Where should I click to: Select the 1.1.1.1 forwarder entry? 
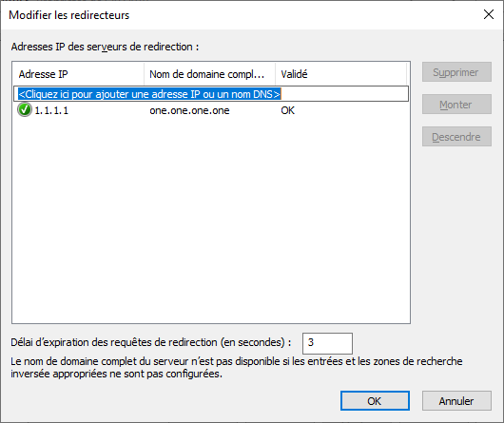point(51,110)
